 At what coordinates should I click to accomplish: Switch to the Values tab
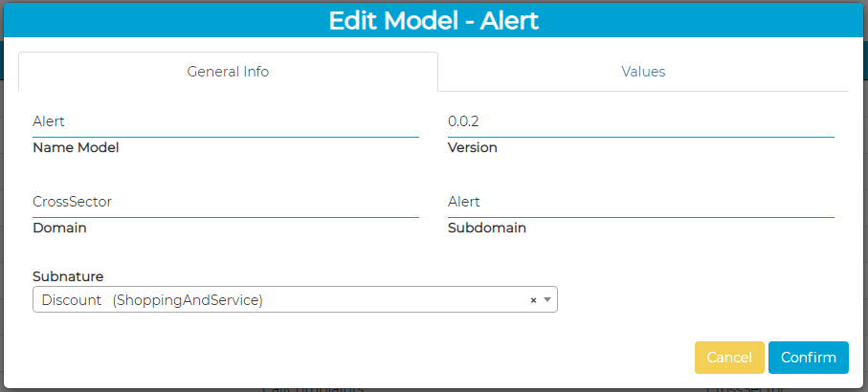[x=643, y=72]
